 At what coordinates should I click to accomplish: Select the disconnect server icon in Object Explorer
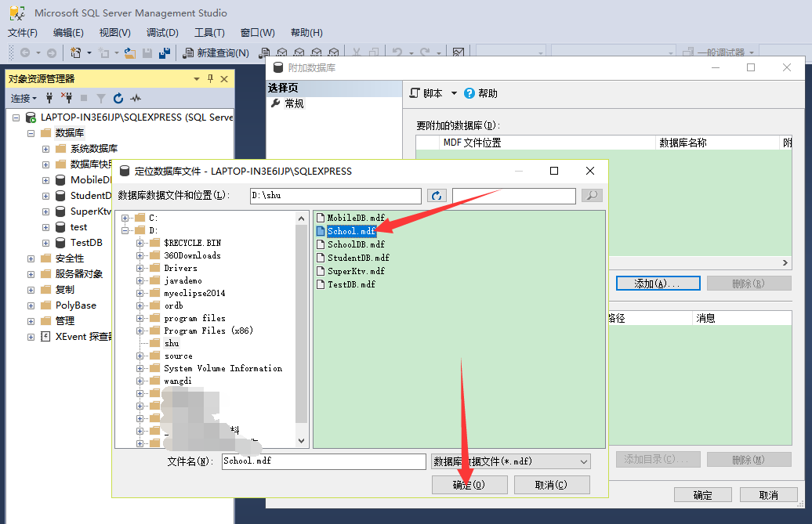[x=67, y=98]
